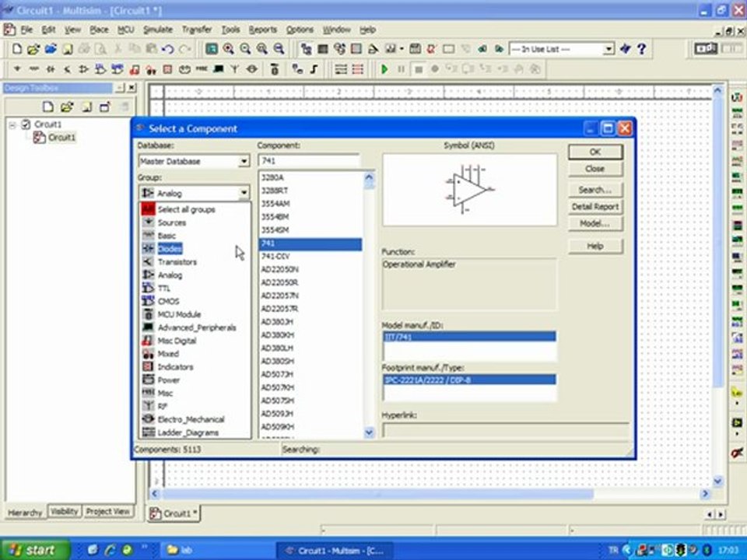The image size is (747, 560).
Task: Toggle the Circuit1 checkbox in Design Toolbox
Action: (26, 124)
